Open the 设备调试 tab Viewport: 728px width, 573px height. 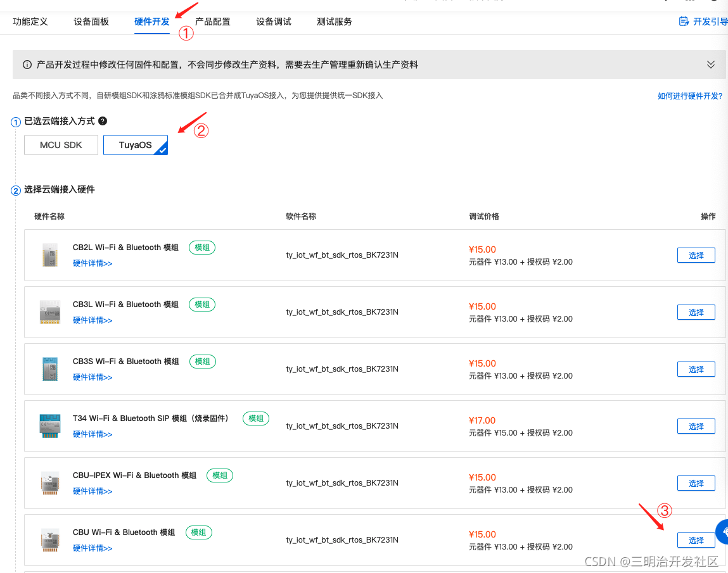[274, 22]
